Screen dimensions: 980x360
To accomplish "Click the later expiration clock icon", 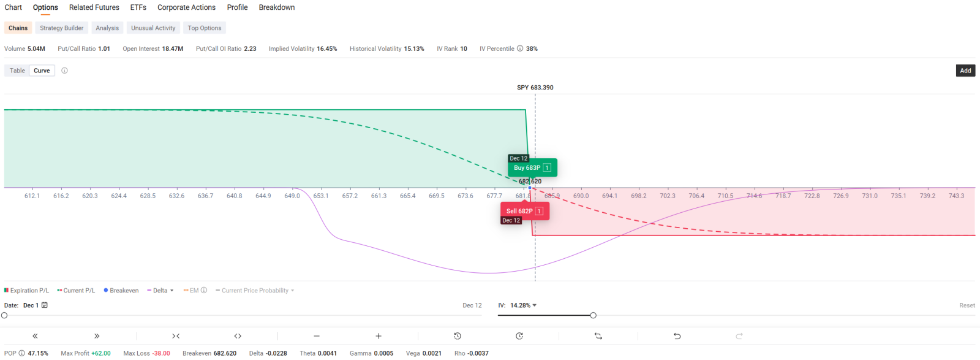I will pos(519,336).
